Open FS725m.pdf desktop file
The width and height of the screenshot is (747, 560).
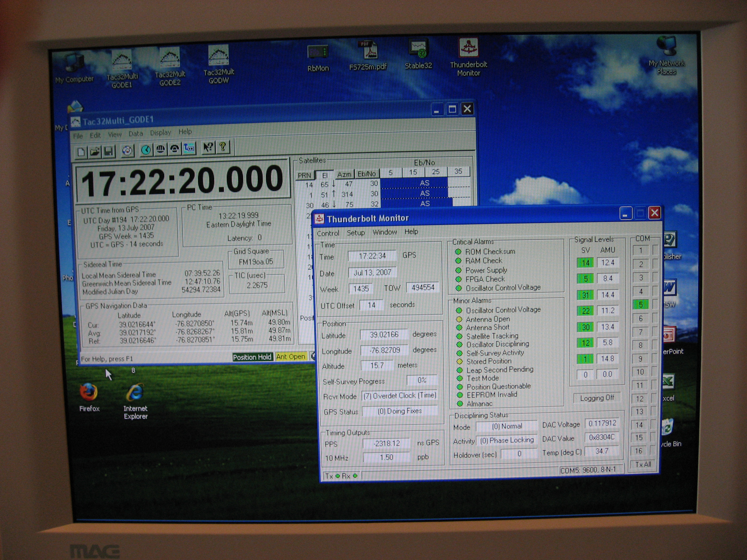[x=368, y=56]
